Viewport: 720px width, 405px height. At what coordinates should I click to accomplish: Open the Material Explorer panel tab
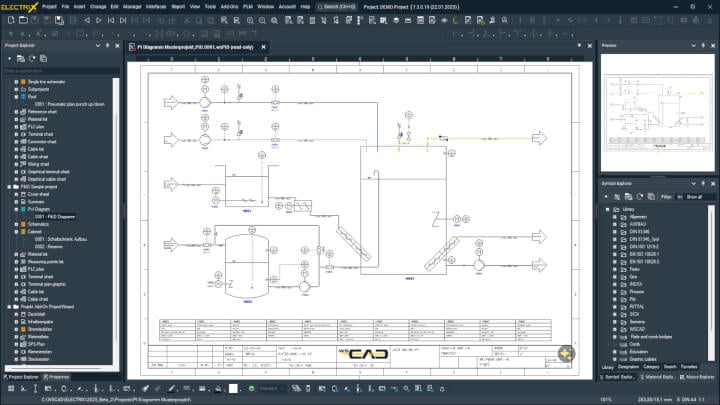pyautogui.click(x=661, y=377)
